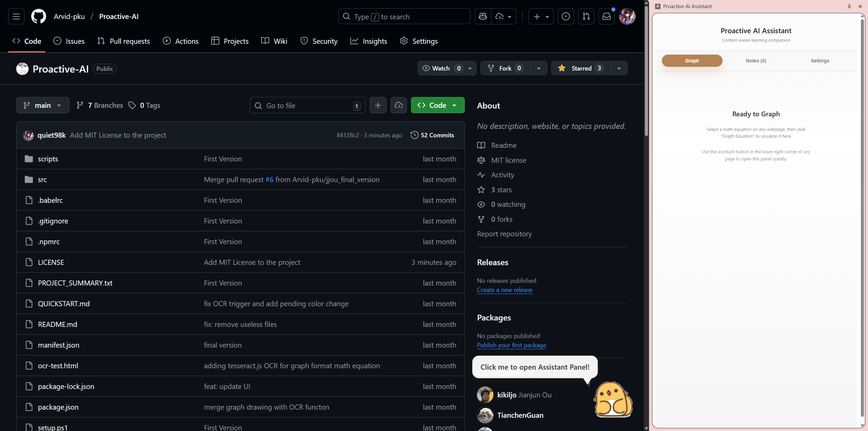Open the GitHub homepage logo

click(38, 16)
